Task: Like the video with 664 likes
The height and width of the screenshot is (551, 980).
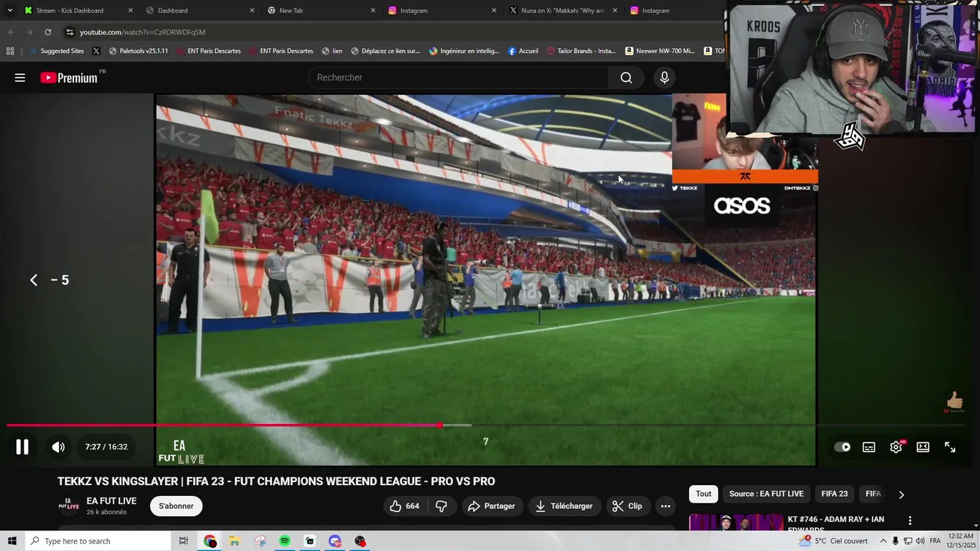Action: 404,506
